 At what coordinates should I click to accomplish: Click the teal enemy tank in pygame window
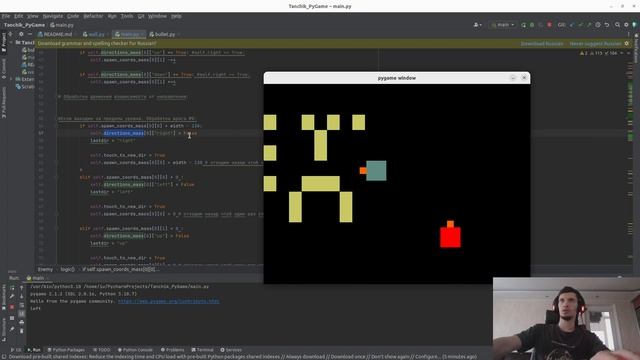(376, 171)
